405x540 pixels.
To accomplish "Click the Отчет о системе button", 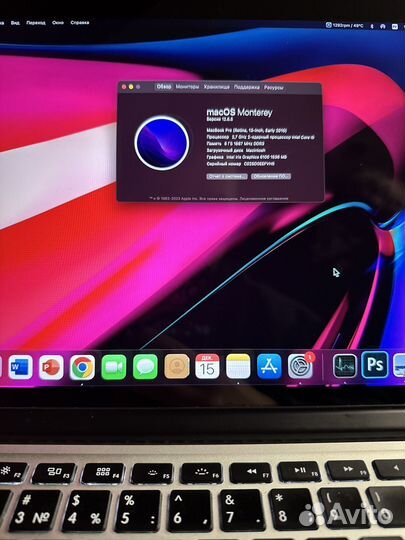I will pos(227,176).
